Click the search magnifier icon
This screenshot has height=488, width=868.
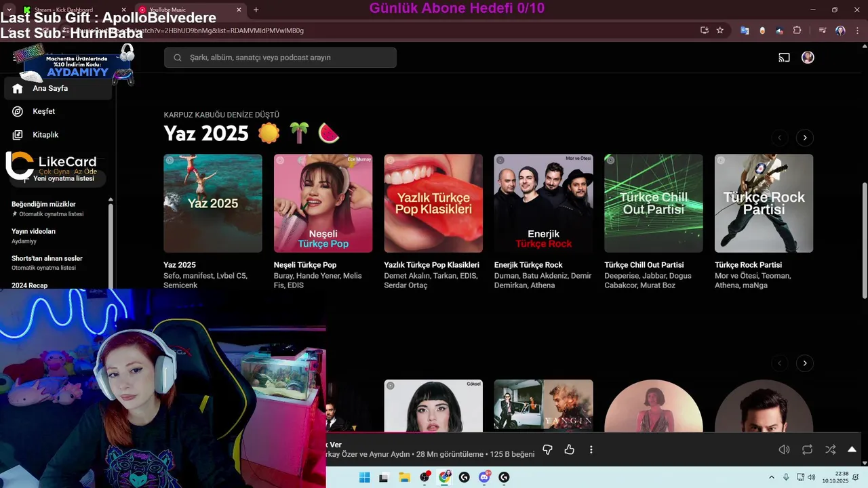(178, 58)
